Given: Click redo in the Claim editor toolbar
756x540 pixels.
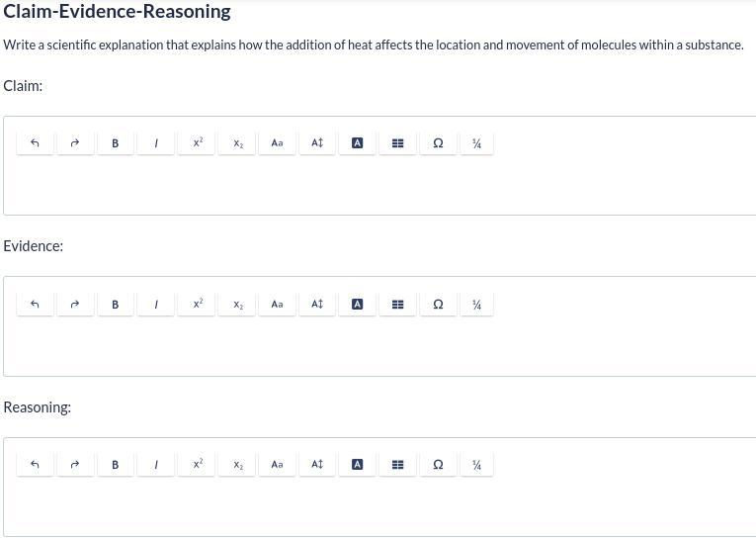Looking at the screenshot, I should click(75, 143).
